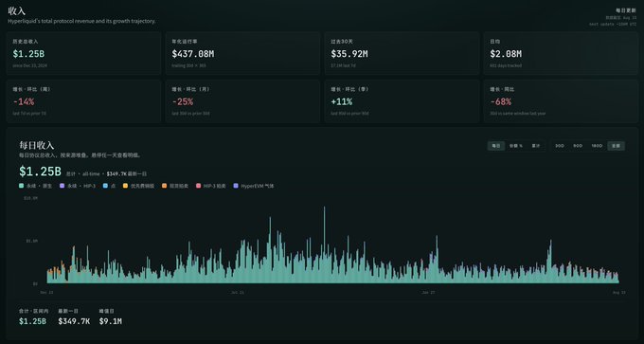This screenshot has height=344, width=644.
Task: Click the $10.0M y-axis label
Action: point(31,198)
